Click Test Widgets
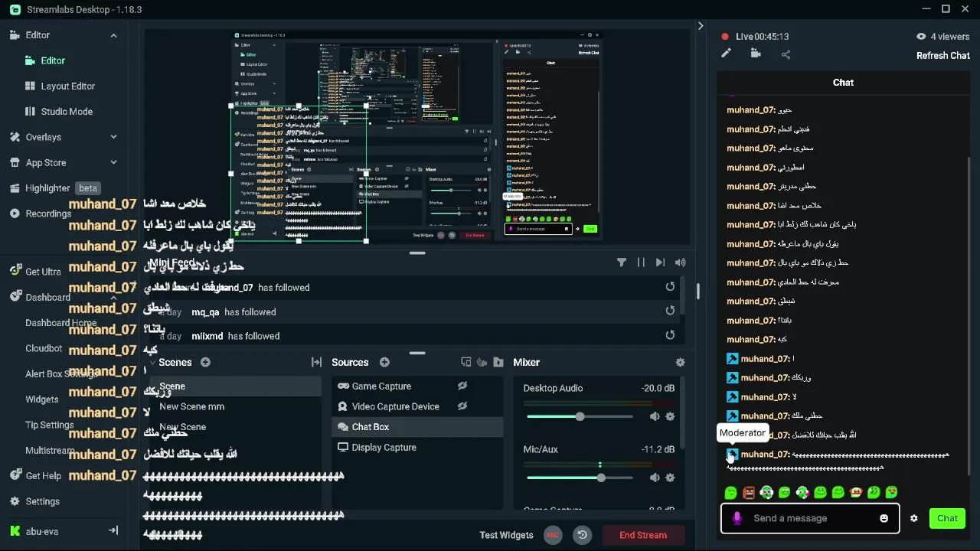Screen dimensions: 980x551 (507, 535)
